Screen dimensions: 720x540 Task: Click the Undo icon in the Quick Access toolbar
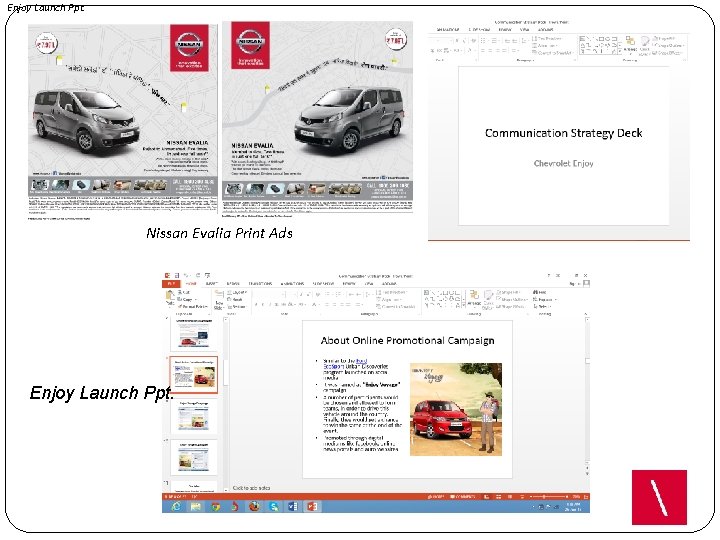point(186,276)
